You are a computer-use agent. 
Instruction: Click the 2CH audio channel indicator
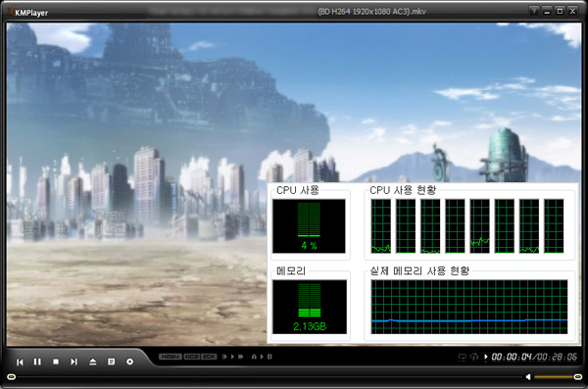pos(209,357)
